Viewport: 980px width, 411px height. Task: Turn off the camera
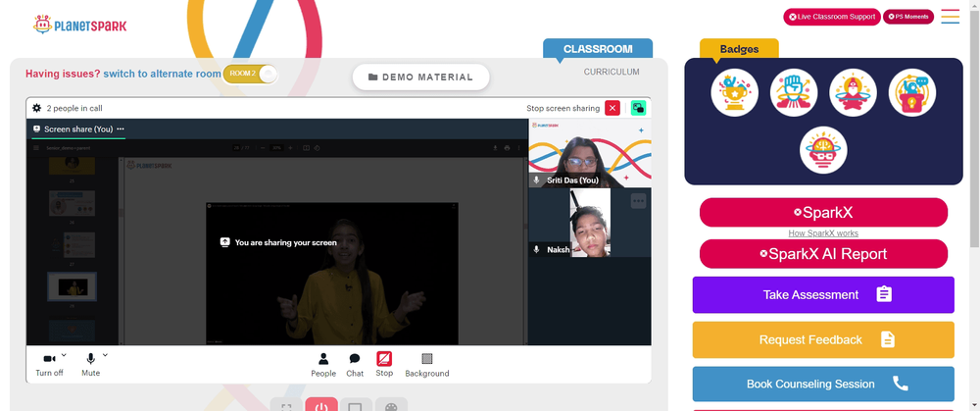[x=49, y=365]
